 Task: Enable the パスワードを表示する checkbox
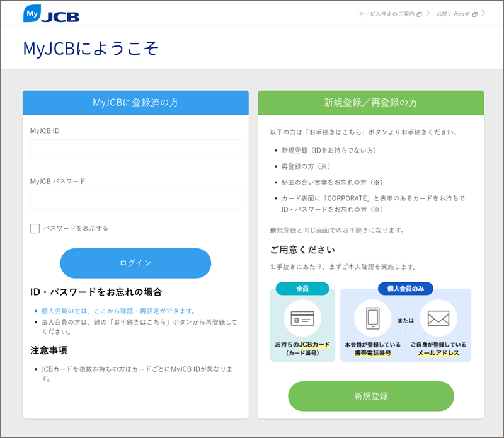tap(35, 228)
